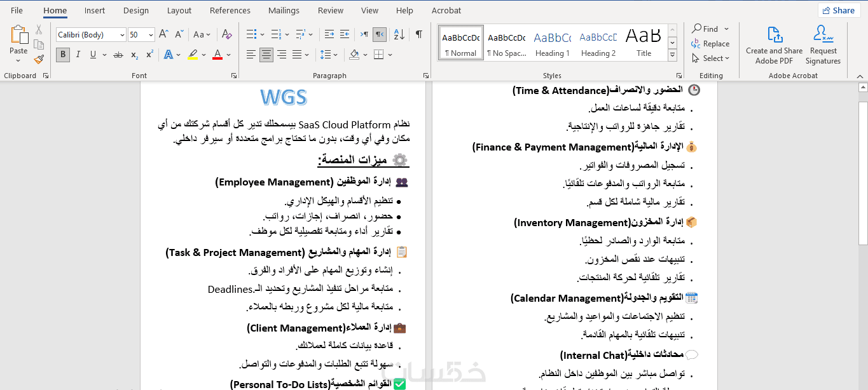Open the font size dropdown

tap(151, 35)
